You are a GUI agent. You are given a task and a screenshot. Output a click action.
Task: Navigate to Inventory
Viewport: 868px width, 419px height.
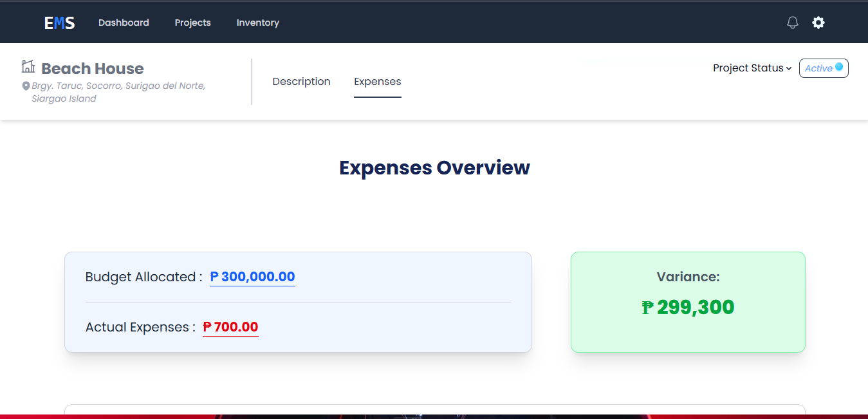tap(257, 23)
